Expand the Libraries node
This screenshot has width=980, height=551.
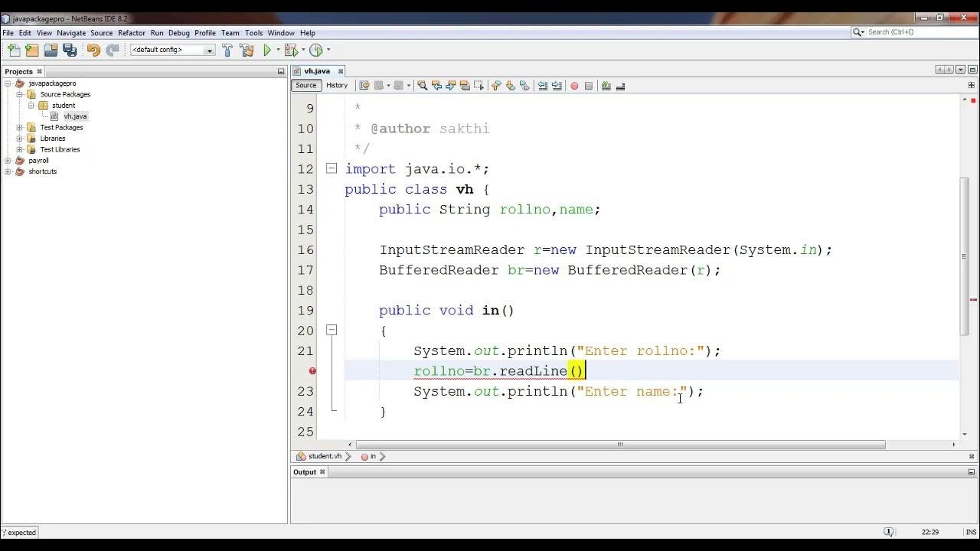pos(19,139)
